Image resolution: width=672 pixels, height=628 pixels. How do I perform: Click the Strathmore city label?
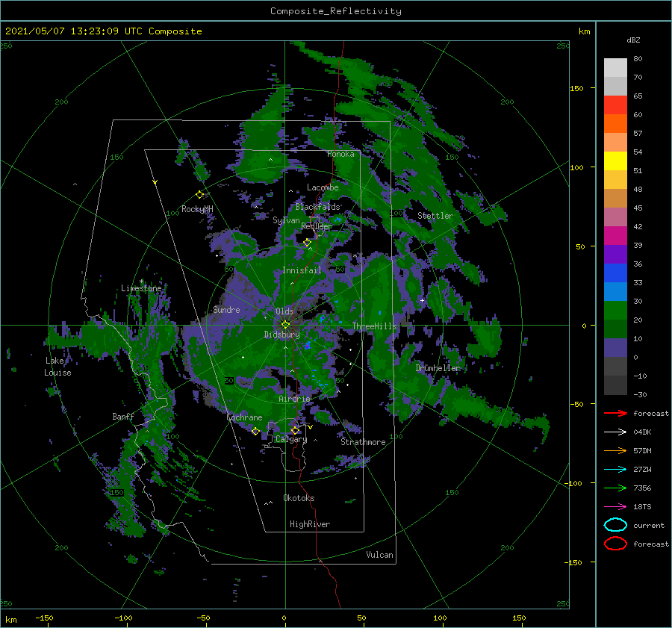[363, 442]
